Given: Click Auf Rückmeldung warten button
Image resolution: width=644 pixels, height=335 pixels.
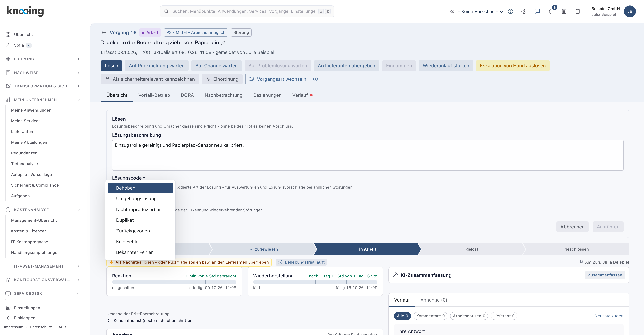Looking at the screenshot, I should [157, 66].
